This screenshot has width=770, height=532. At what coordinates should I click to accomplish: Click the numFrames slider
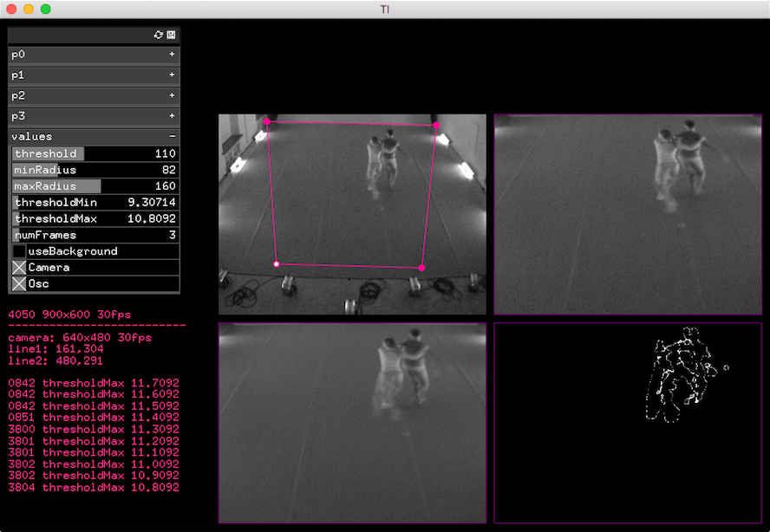click(94, 236)
